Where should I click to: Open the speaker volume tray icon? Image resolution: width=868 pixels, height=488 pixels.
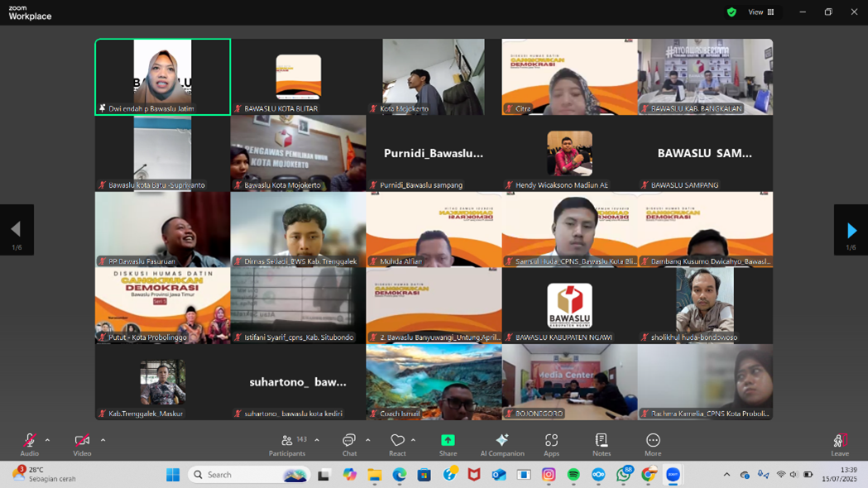click(794, 475)
